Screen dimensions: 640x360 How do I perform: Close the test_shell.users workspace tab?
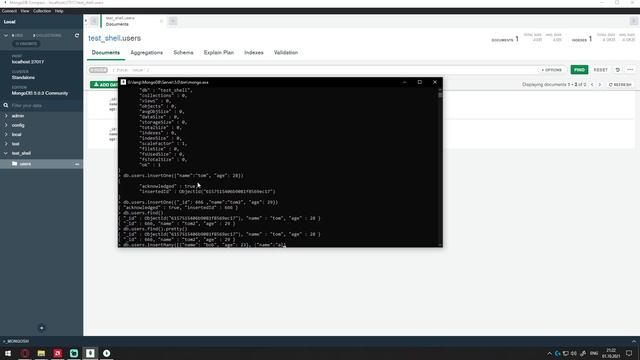click(161, 21)
